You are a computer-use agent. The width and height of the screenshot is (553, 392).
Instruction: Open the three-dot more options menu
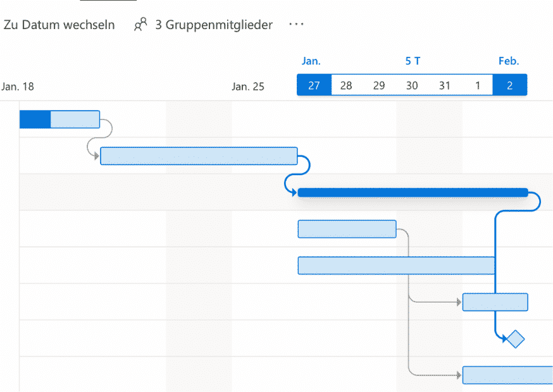pos(296,25)
